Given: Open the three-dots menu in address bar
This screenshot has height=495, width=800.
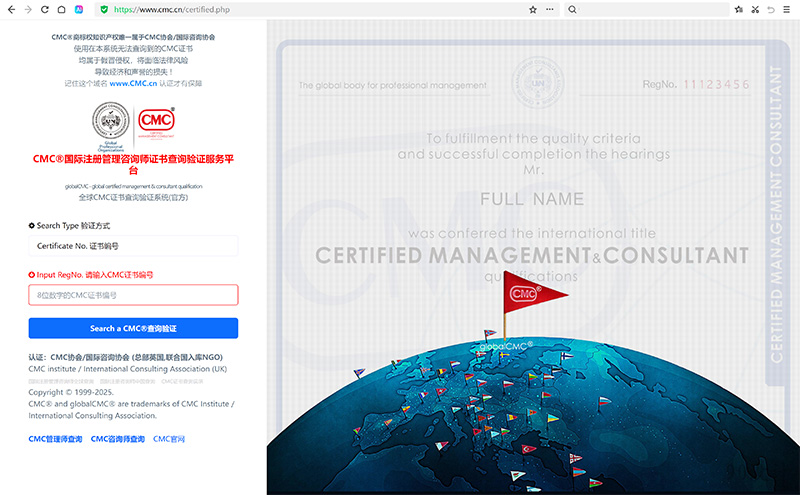Looking at the screenshot, I should click(x=550, y=9).
